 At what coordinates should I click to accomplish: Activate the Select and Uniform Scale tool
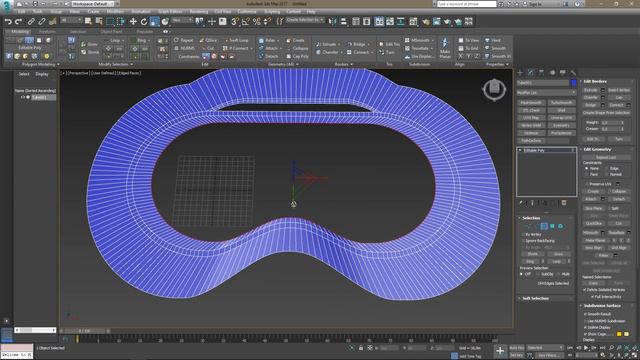coord(154,21)
